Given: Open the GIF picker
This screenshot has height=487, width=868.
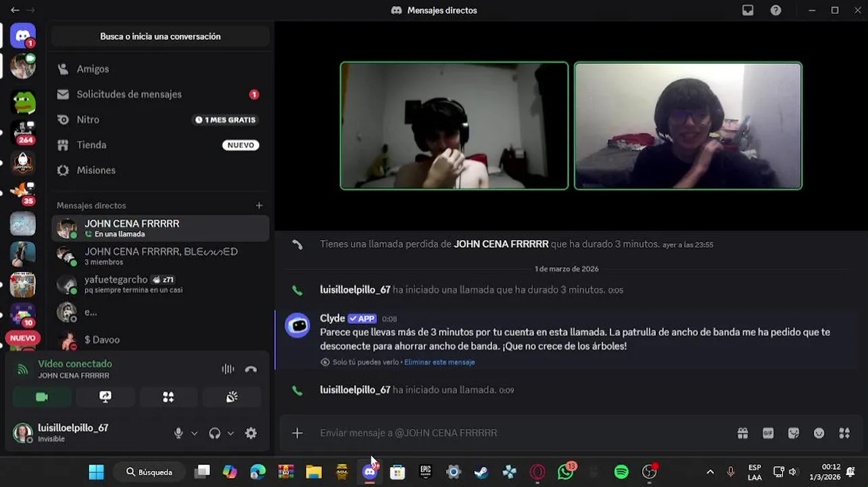Looking at the screenshot, I should tap(768, 433).
